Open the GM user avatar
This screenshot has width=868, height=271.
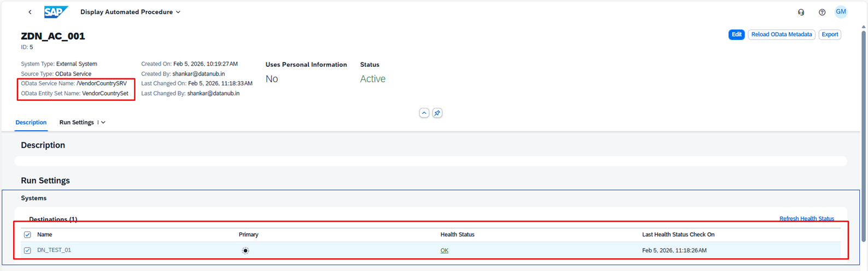(x=841, y=11)
